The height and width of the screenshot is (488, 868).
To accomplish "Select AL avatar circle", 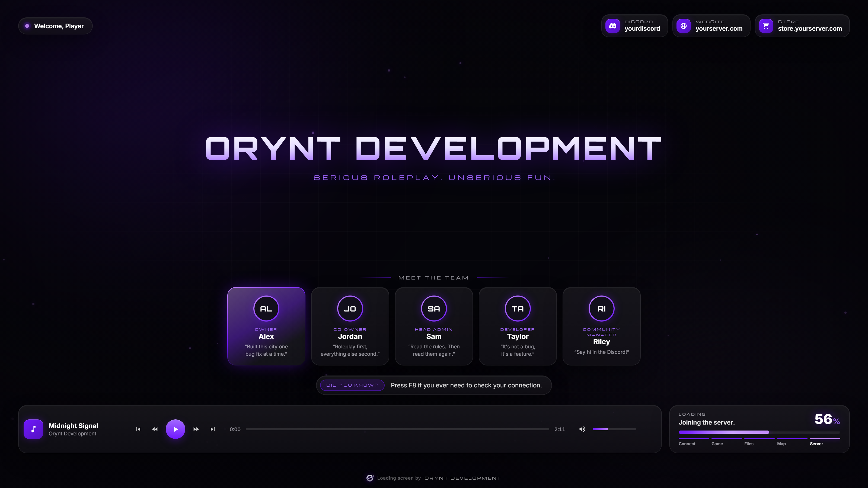I will 266,309.
